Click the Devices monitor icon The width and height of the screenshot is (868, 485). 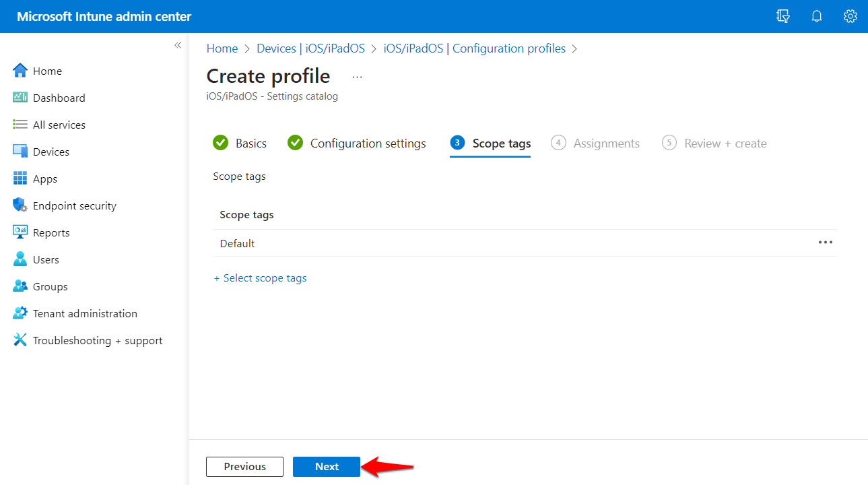coord(20,152)
